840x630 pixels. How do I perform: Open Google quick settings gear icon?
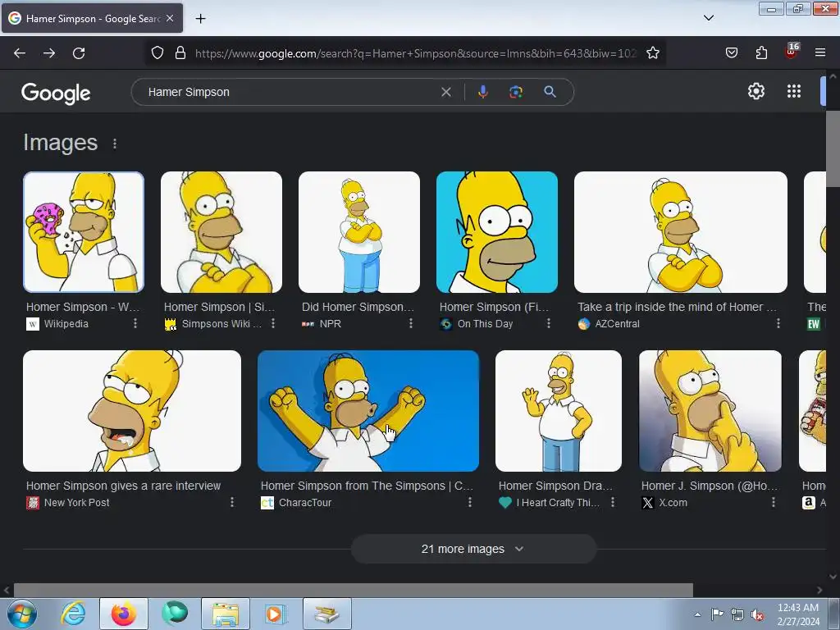[756, 92]
